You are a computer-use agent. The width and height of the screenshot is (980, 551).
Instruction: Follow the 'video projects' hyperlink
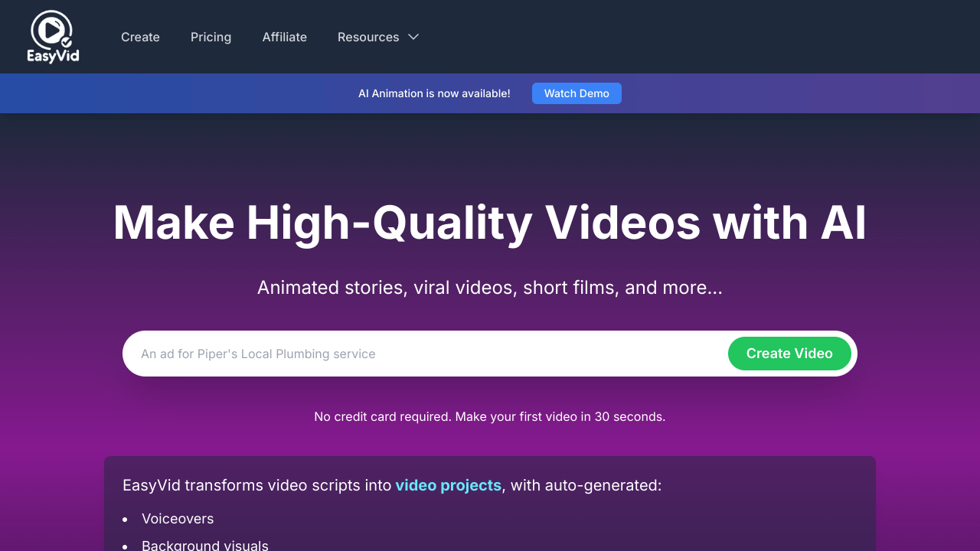pos(448,485)
